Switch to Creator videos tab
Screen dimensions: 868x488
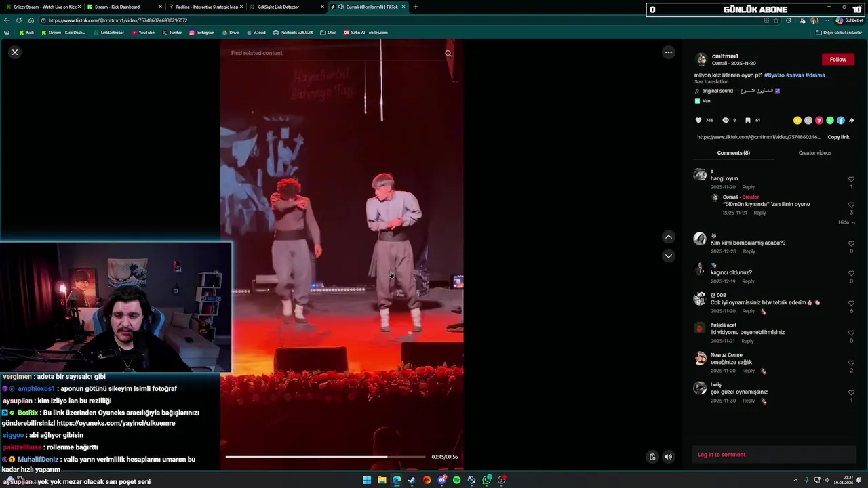coord(815,153)
